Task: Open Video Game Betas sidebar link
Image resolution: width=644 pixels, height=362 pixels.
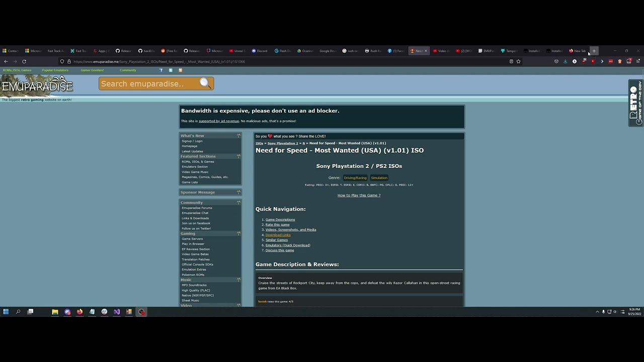Action: (x=195, y=254)
